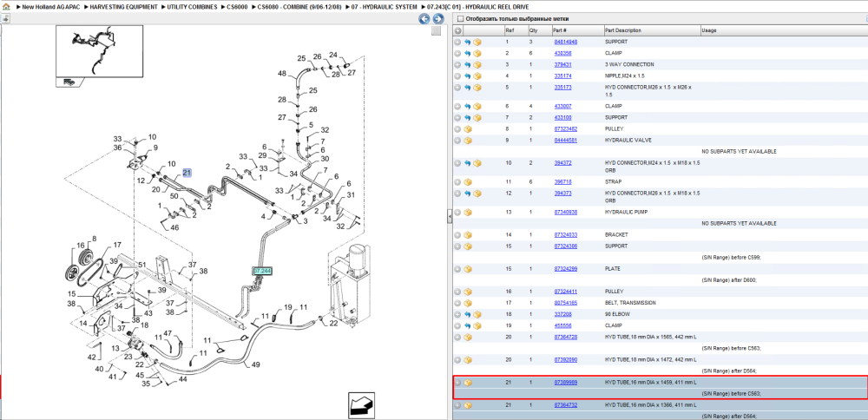The image size is (868, 420).
Task: Click the orientation arrow icon below the diagram
Action: (361, 404)
